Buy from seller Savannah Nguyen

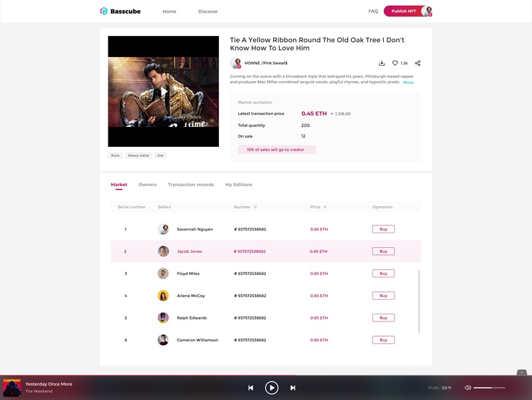pyautogui.click(x=384, y=229)
